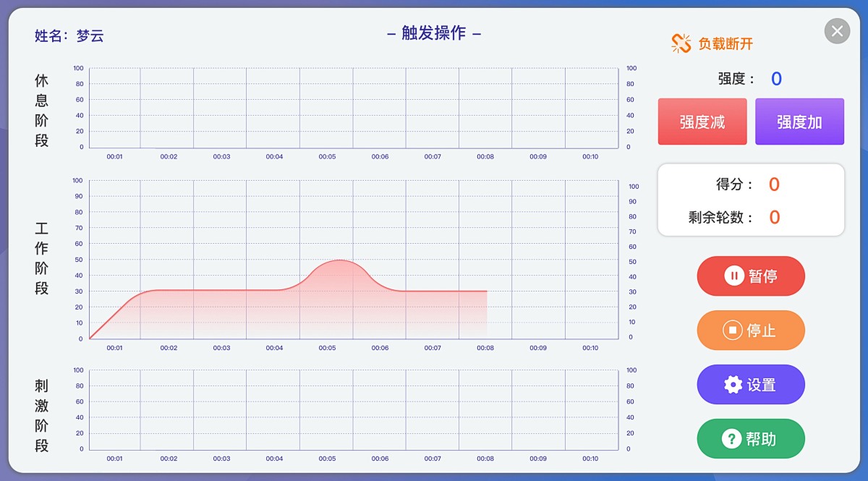Decrease intensity with 强度减 button
Viewport: 868px width, 481px height.
click(x=702, y=122)
